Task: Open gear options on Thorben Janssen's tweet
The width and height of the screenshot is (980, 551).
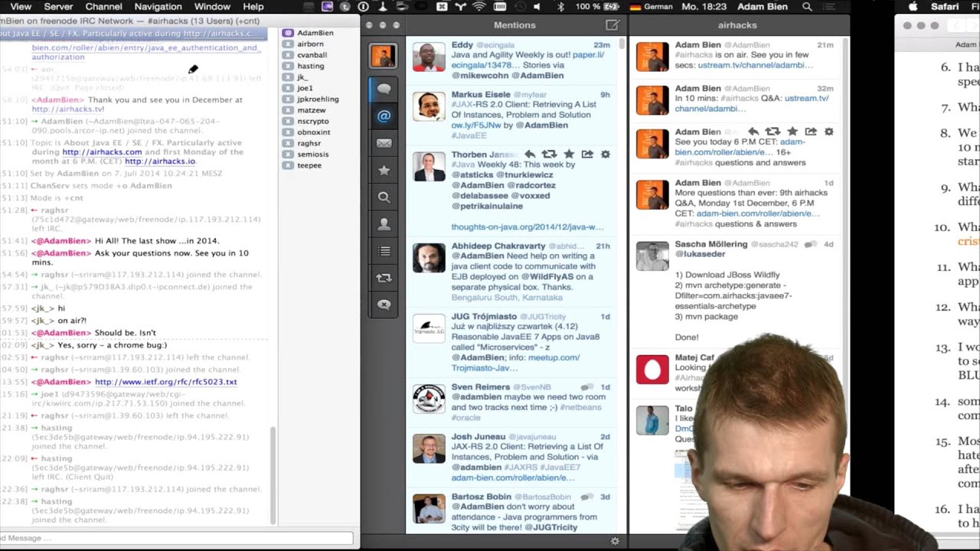Action: pyautogui.click(x=605, y=154)
